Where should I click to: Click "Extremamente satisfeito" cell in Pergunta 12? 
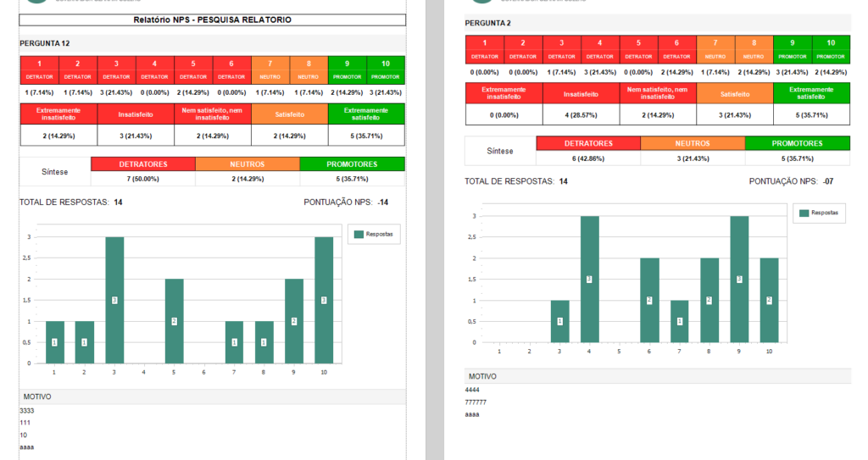(365, 114)
